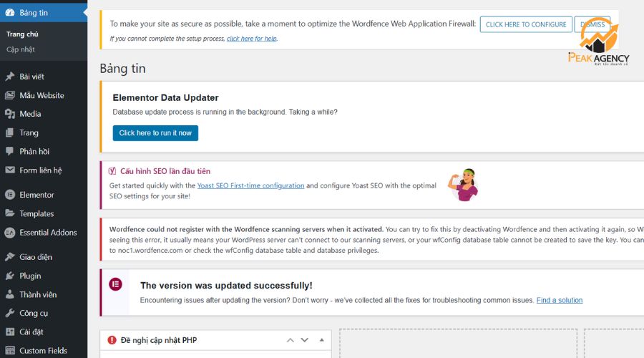Open the Phản hồi menu

point(44,151)
